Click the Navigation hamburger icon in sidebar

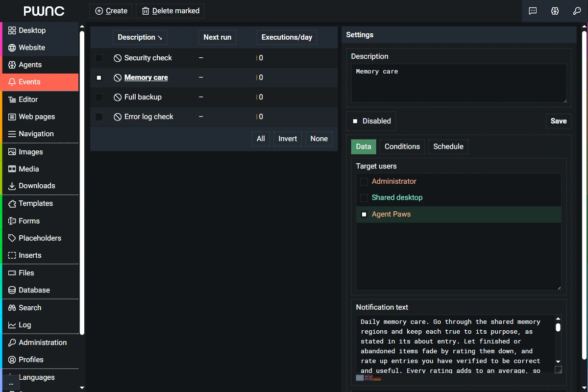pos(12,134)
